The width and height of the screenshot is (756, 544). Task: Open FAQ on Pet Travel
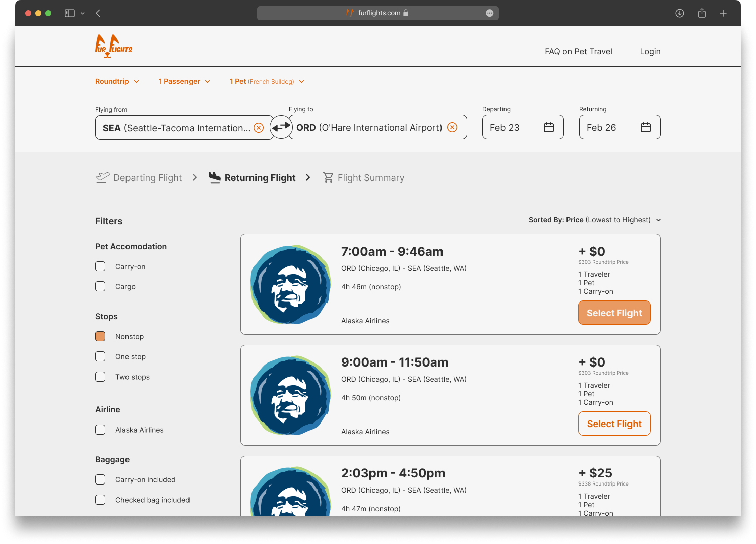pyautogui.click(x=579, y=51)
